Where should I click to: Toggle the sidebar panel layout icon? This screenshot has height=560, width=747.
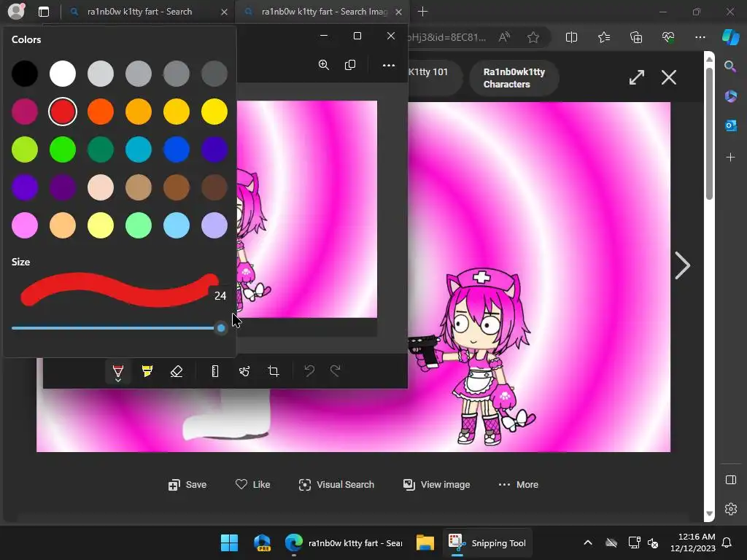coord(730,480)
